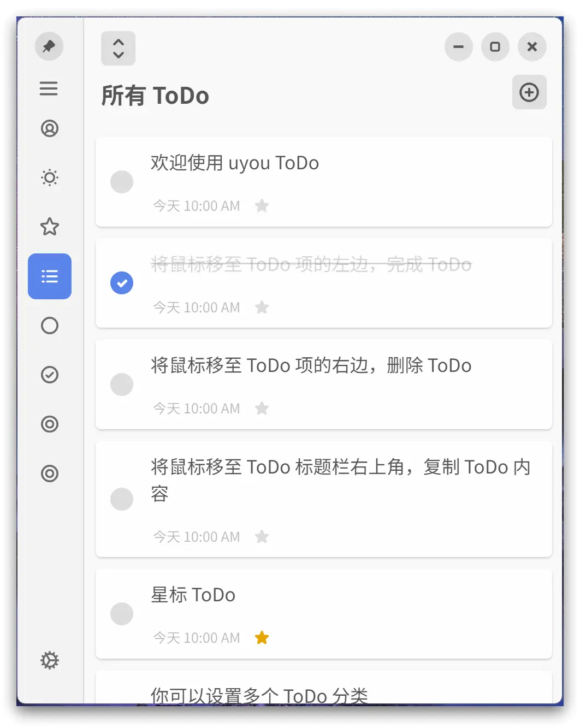Mark '欢迎使用 uyou ToDo' as complete

click(x=122, y=182)
